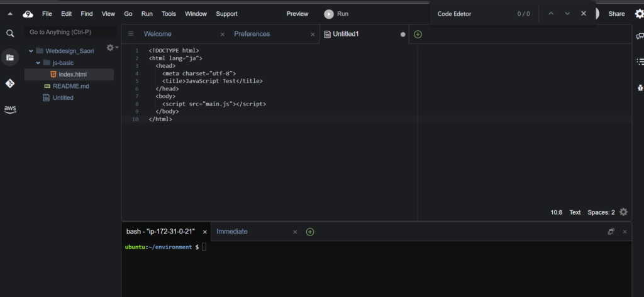Open README.md in the file tree
This screenshot has height=297, width=644.
point(69,86)
